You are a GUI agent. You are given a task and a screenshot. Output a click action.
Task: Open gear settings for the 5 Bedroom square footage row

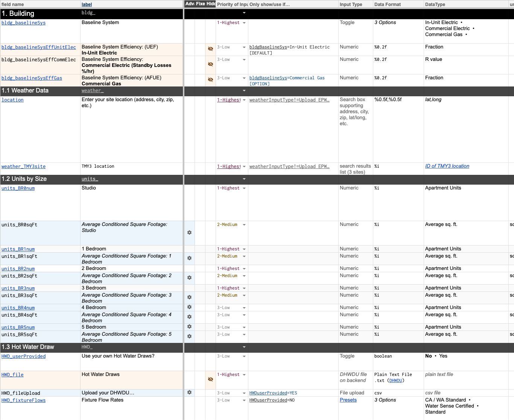pos(189,337)
